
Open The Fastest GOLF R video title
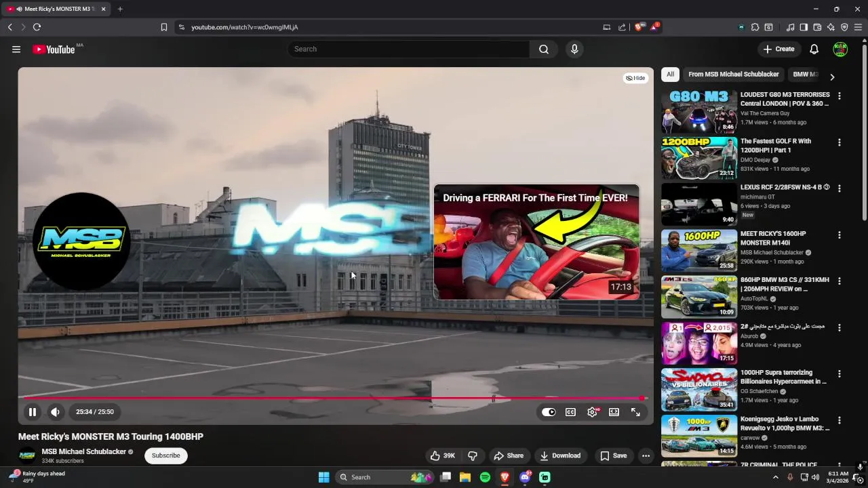pos(776,146)
